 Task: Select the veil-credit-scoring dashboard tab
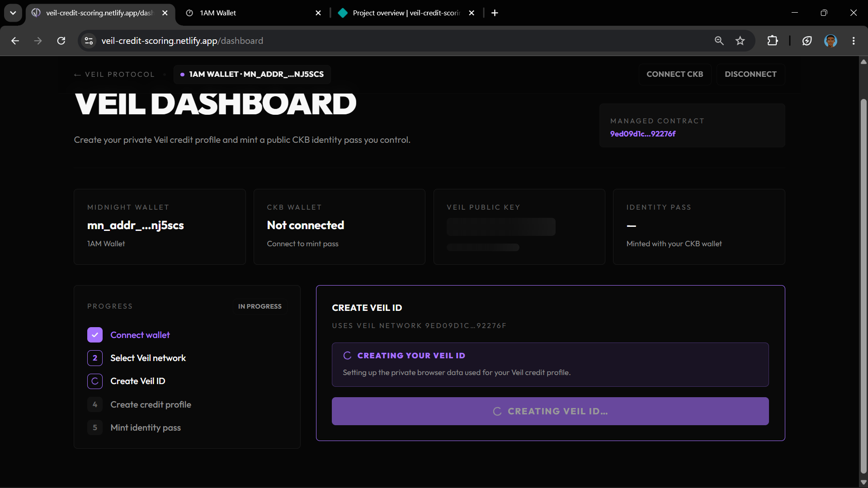(99, 13)
